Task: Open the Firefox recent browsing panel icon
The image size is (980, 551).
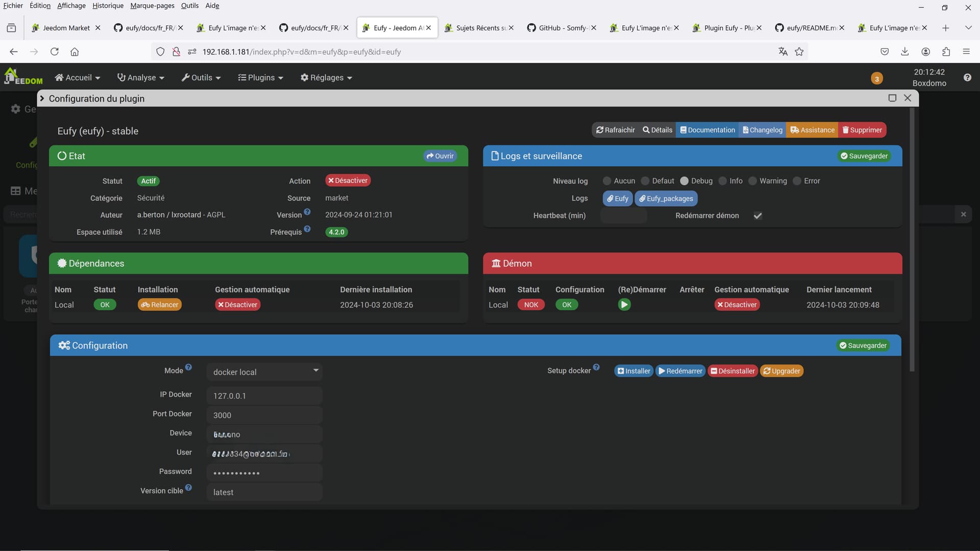Action: (x=11, y=28)
